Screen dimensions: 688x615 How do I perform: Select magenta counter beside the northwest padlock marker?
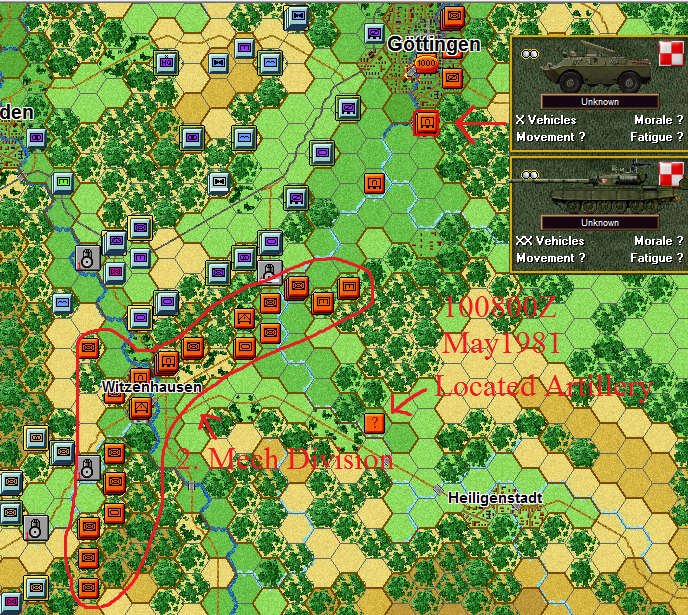pos(115,272)
